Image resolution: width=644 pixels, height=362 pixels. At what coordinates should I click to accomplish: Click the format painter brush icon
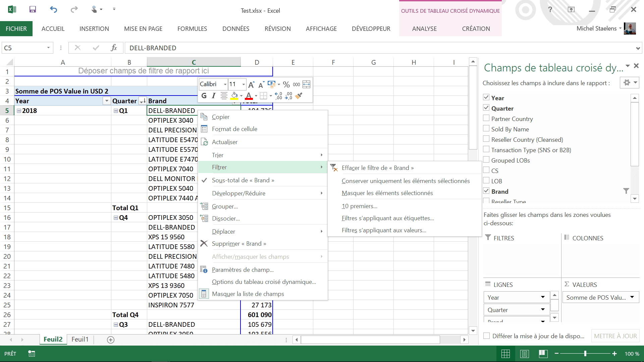[x=299, y=96]
